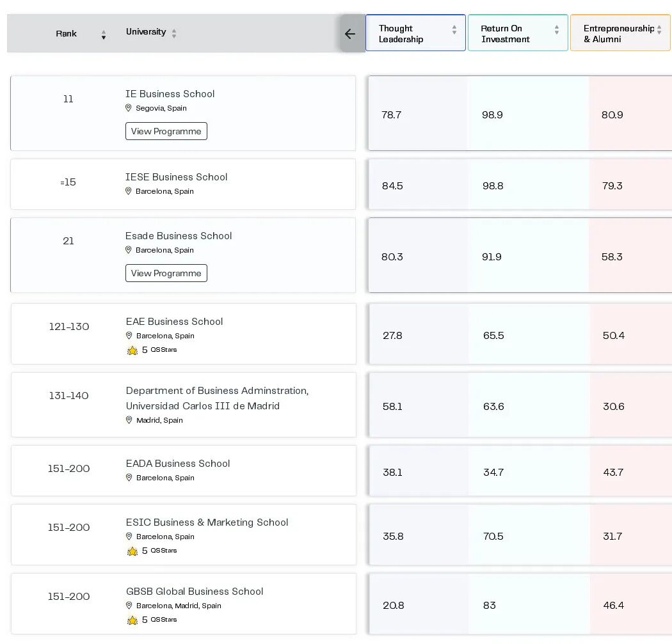Sort by University using its sort arrows
The width and height of the screenshot is (672, 644).
pyautogui.click(x=174, y=33)
